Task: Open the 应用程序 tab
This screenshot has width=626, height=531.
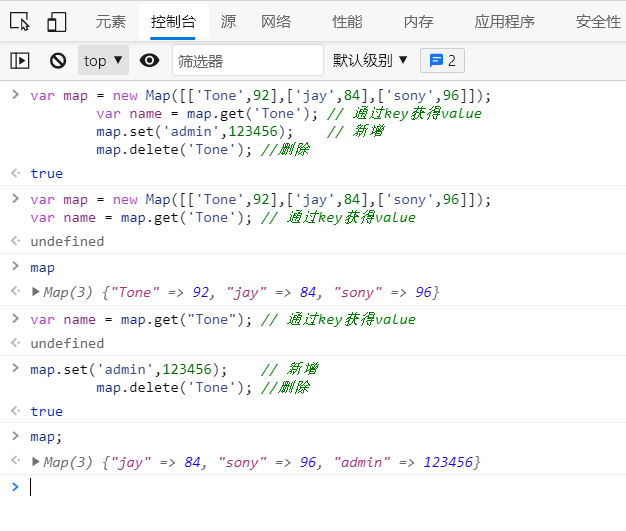Action: tap(504, 21)
